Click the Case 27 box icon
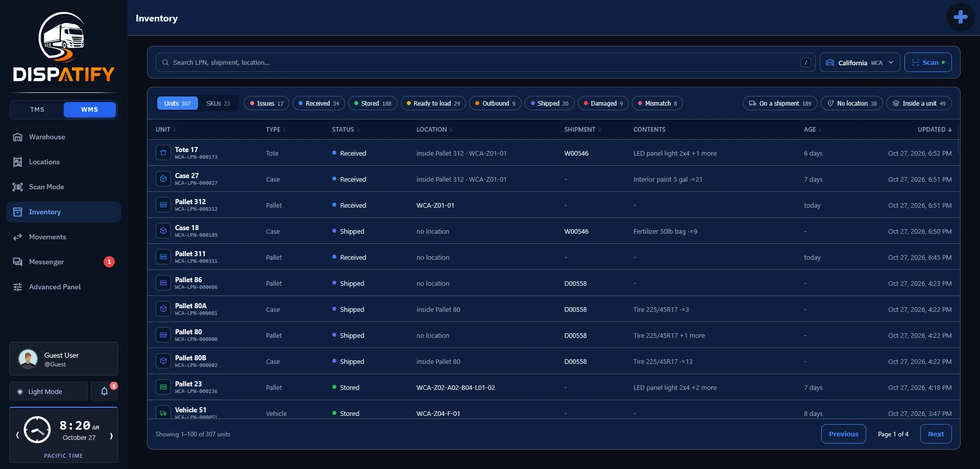This screenshot has width=980, height=469. pos(163,179)
